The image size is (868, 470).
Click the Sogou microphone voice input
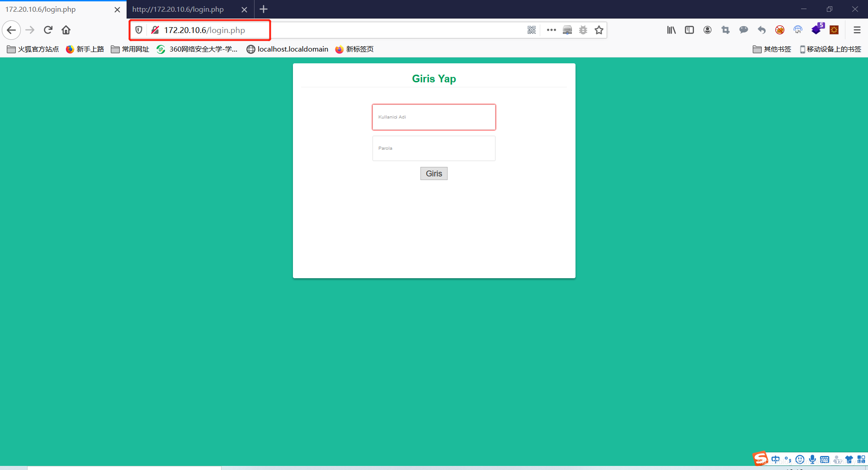[812, 460]
